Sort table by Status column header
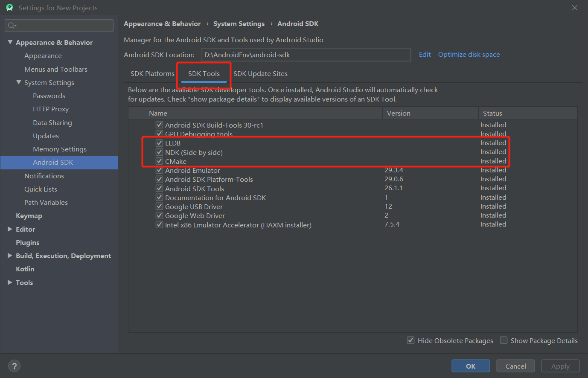 coord(528,113)
